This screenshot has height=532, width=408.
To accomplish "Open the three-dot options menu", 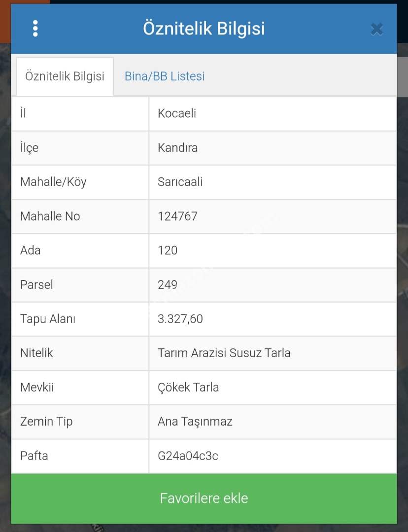I will pyautogui.click(x=35, y=29).
